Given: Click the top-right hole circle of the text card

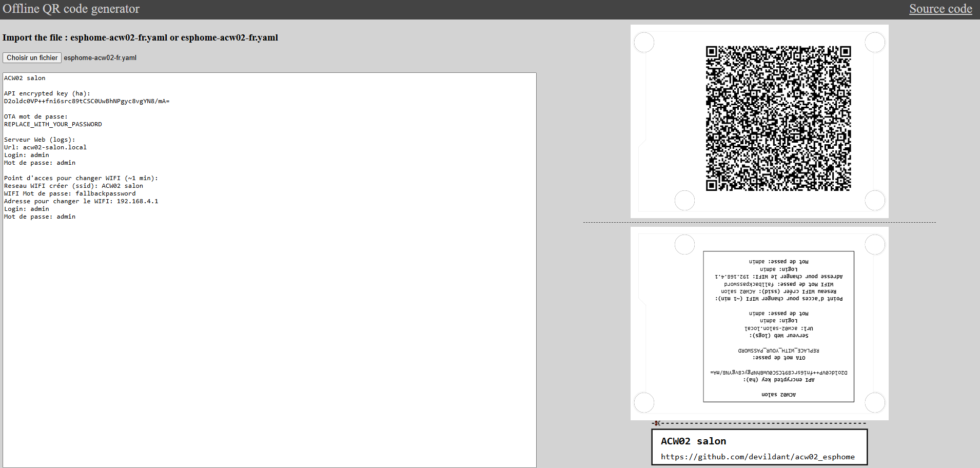Looking at the screenshot, I should [x=875, y=244].
